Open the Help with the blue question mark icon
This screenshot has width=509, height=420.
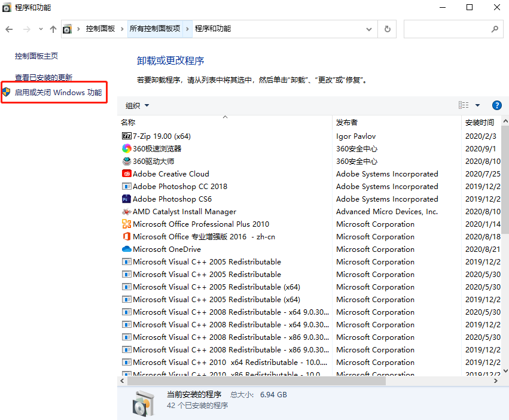497,105
